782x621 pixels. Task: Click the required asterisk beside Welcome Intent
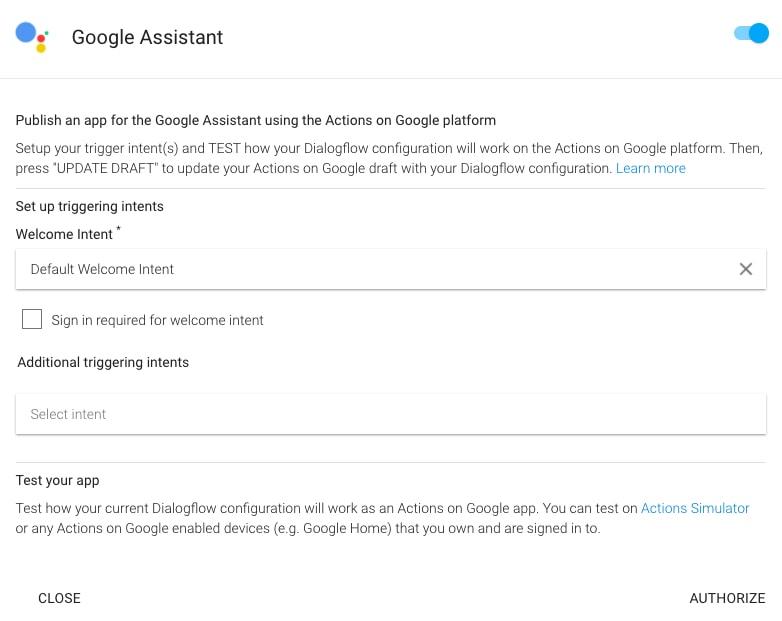click(118, 229)
